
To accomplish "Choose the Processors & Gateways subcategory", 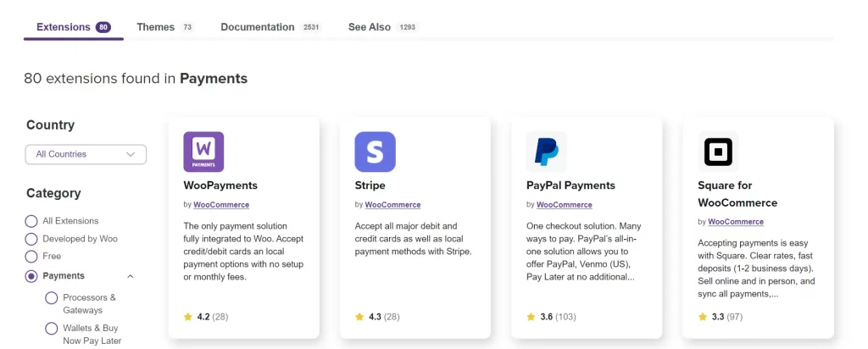I will coord(52,298).
